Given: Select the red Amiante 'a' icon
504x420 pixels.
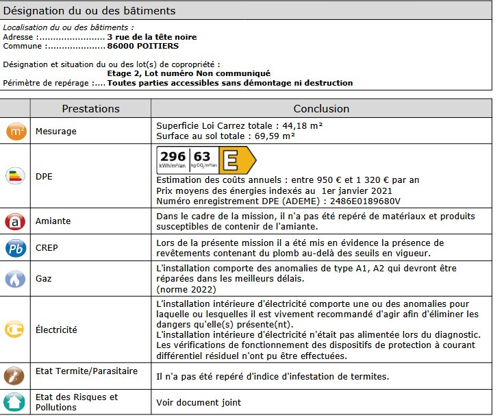Looking at the screenshot, I should point(16,221).
